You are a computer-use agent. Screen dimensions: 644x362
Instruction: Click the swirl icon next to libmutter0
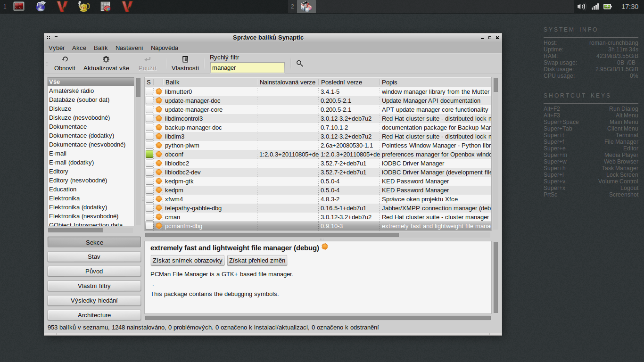click(159, 91)
